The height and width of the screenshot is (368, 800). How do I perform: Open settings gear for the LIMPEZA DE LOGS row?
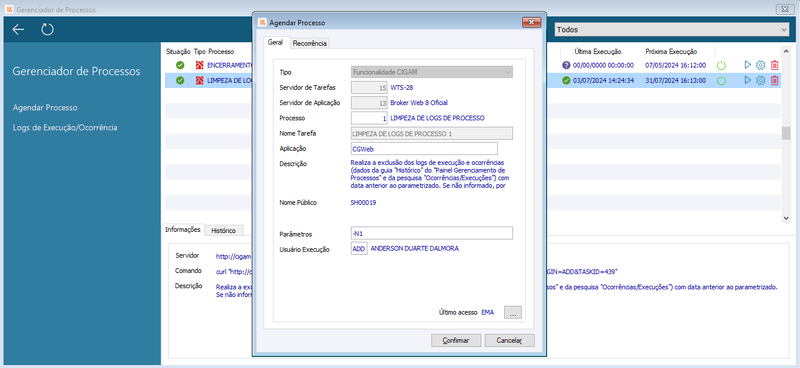pyautogui.click(x=760, y=80)
